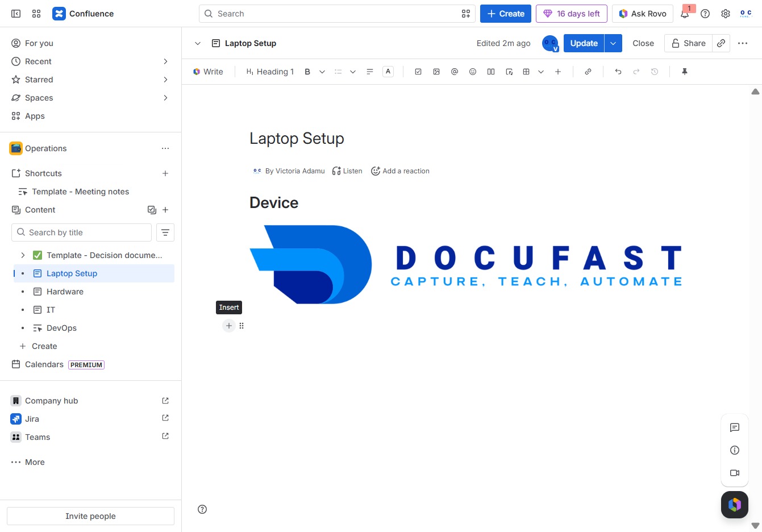Open the Operations space more options ellipsis
Image resolution: width=762 pixels, height=532 pixels.
point(165,148)
